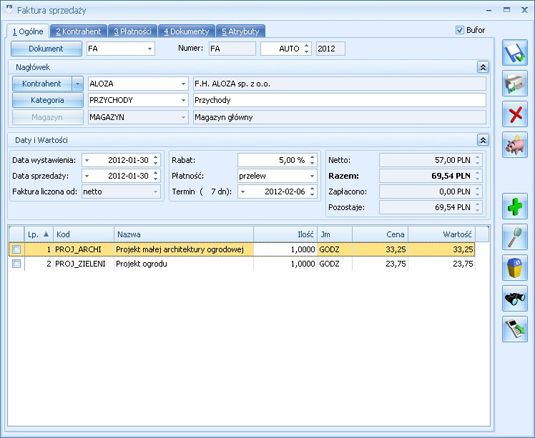Switch to the 3 Płatności tab

point(132,31)
